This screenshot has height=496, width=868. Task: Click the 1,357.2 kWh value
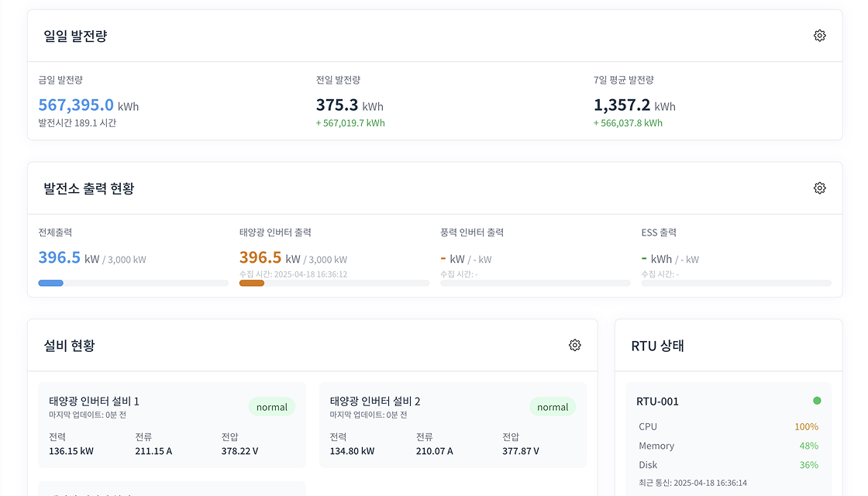[x=635, y=105]
